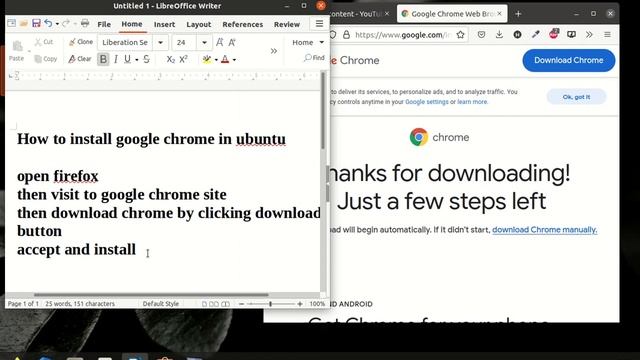Click the Save to Pocket icon in Firefox
The height and width of the screenshot is (360, 640).
(x=481, y=35)
